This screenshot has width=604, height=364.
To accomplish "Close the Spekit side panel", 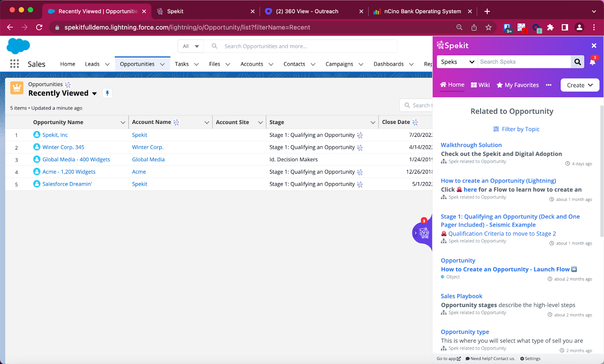I will (594, 46).
